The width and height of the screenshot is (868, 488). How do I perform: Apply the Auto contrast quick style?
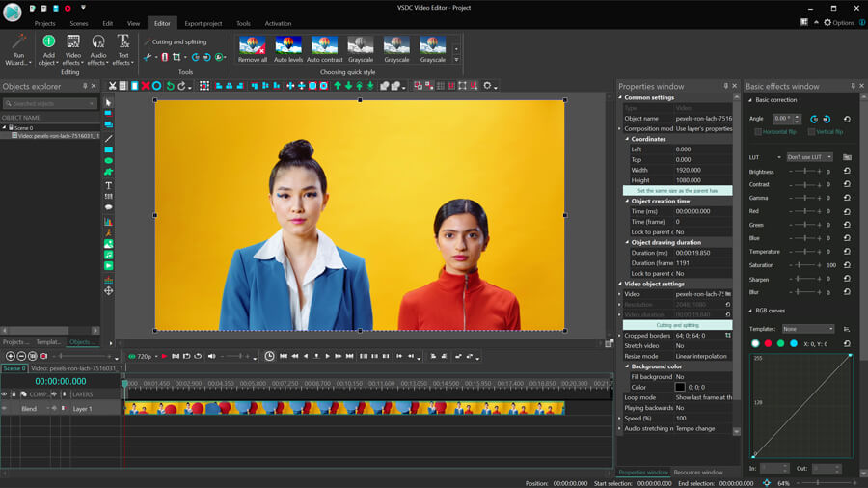[324, 49]
